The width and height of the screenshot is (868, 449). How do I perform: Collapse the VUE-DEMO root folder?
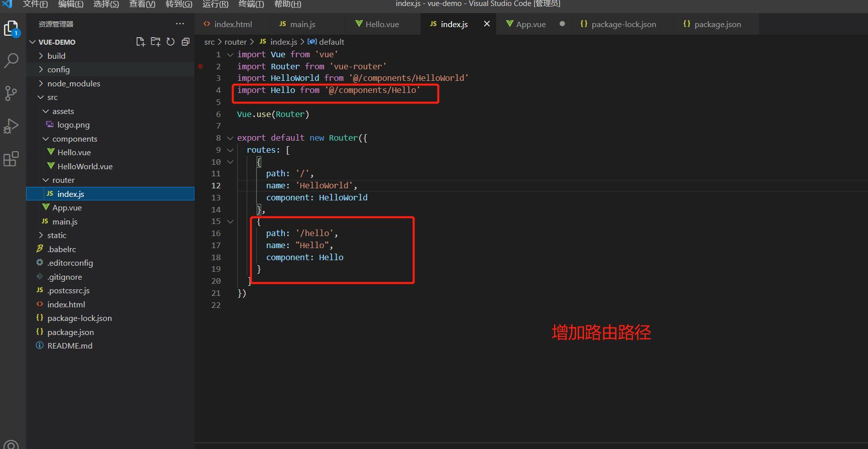[33, 42]
